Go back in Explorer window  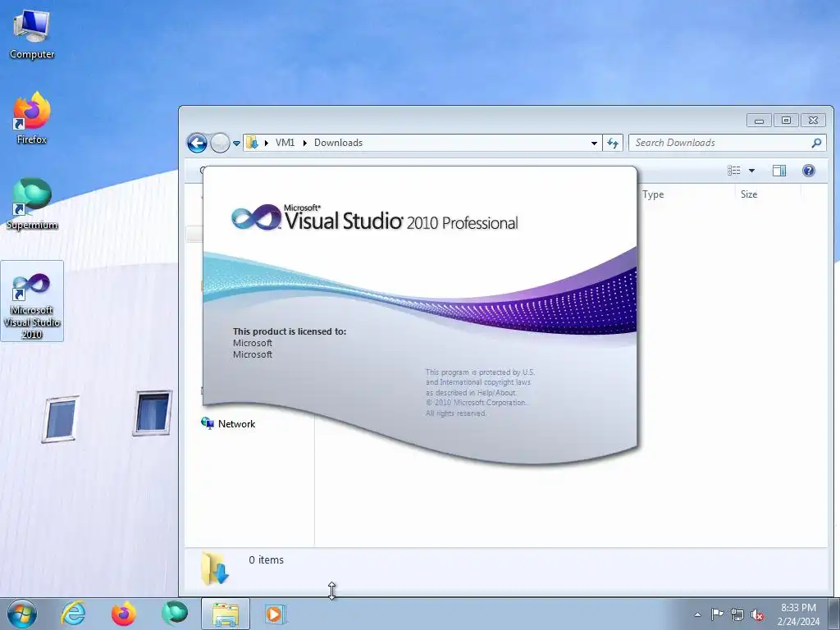pyautogui.click(x=197, y=143)
